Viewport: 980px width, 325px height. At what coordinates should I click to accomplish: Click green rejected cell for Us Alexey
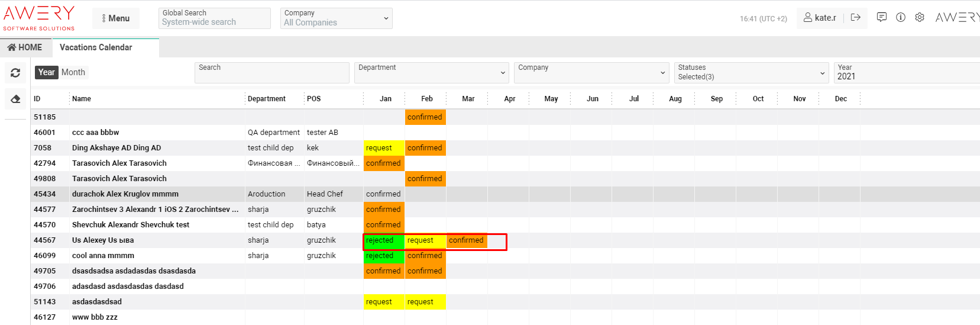(383, 240)
